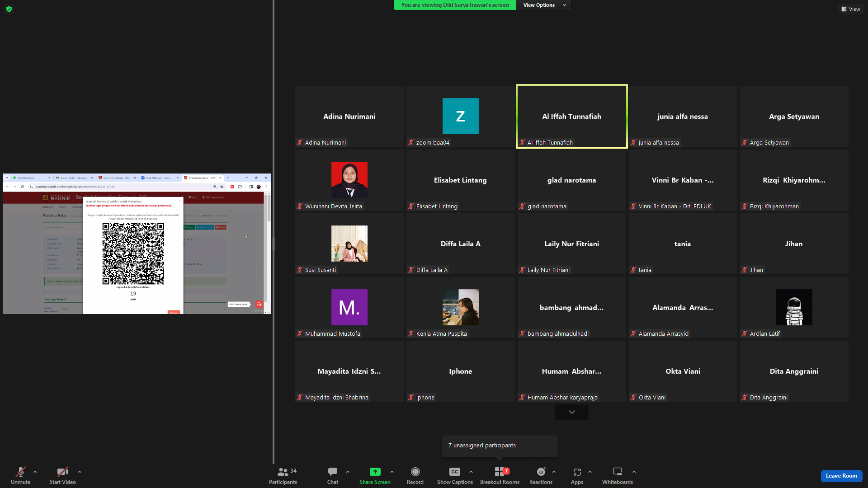Click the zoom magnifier in shared address bar

pyautogui.click(x=215, y=187)
